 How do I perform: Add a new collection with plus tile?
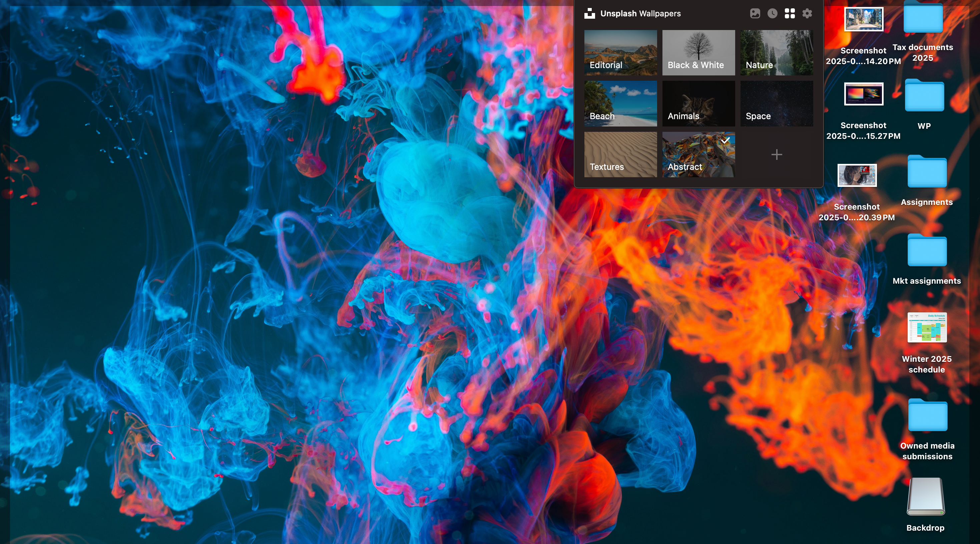coord(777,155)
